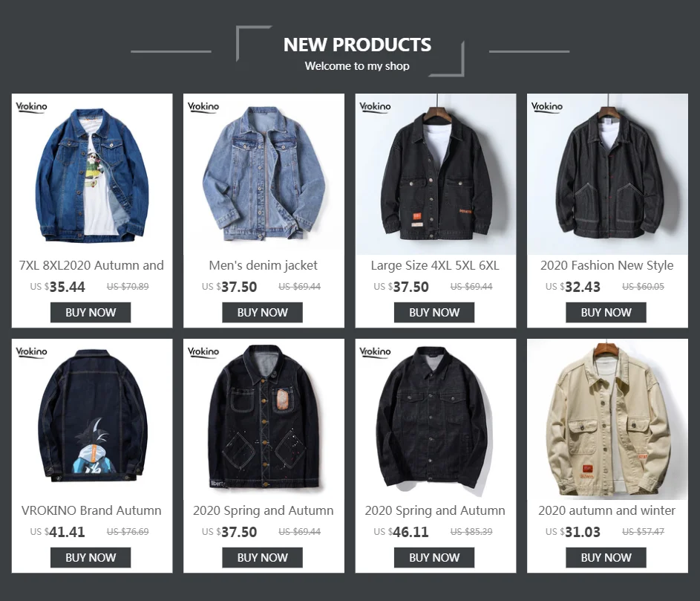The image size is (700, 601).
Task: Open the Men's denim jacket title link
Action: pos(264,265)
